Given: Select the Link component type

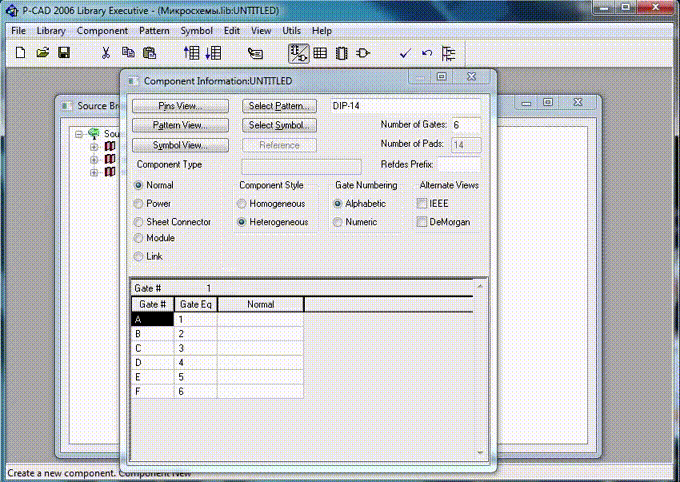Looking at the screenshot, I should pyautogui.click(x=138, y=256).
